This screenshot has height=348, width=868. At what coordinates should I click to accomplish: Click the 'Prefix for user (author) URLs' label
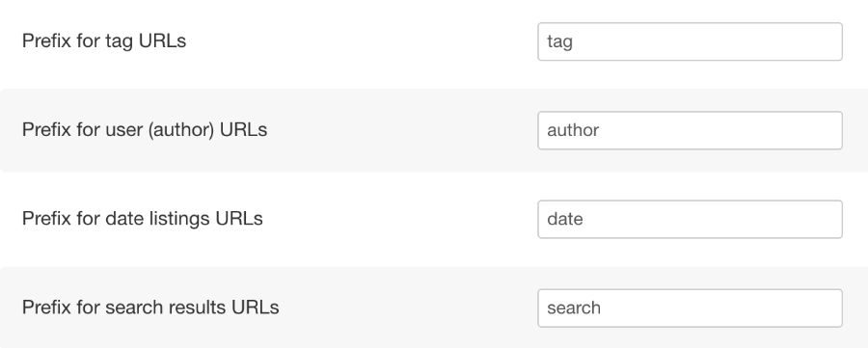[145, 129]
